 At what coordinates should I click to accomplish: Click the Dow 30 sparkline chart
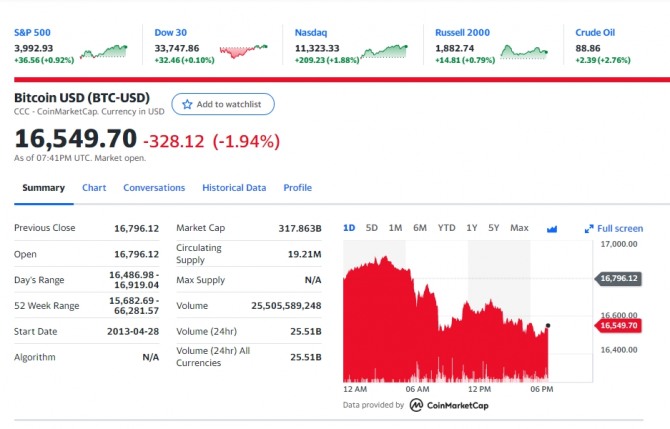[244, 51]
